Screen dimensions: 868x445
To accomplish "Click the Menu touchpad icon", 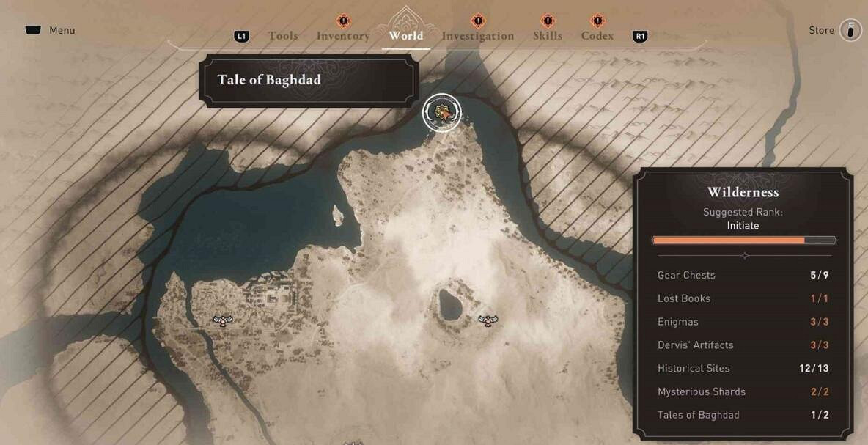I will coord(33,30).
